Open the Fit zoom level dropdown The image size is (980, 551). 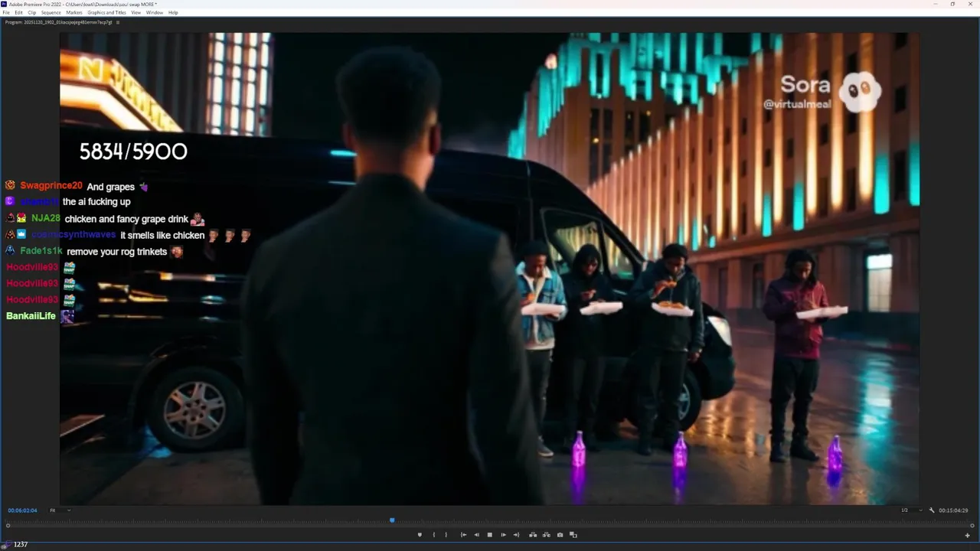[x=60, y=510]
